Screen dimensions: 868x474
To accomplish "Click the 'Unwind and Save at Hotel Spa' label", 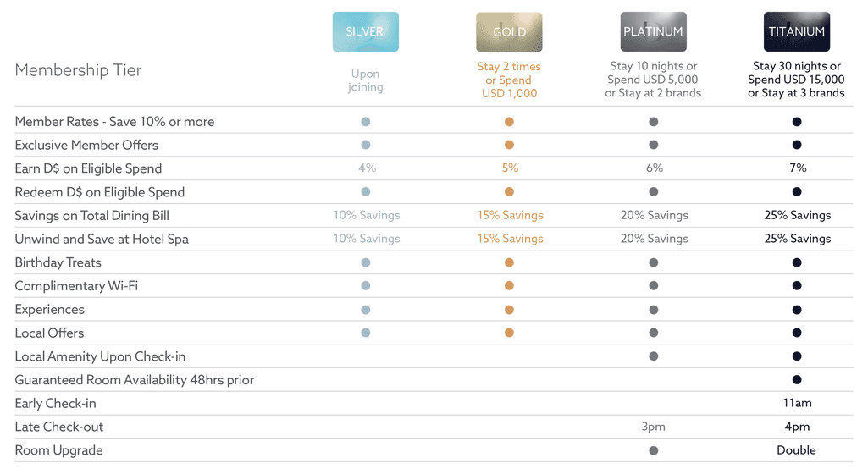I will point(102,239).
